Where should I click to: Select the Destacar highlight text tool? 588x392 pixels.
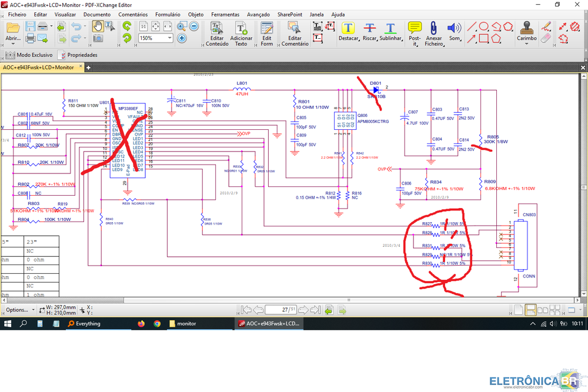[349, 28]
